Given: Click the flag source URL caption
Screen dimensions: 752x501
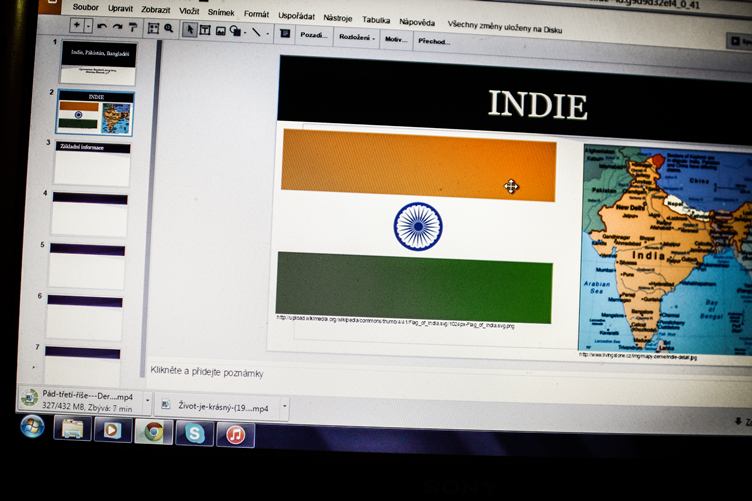Looking at the screenshot, I should tap(395, 321).
